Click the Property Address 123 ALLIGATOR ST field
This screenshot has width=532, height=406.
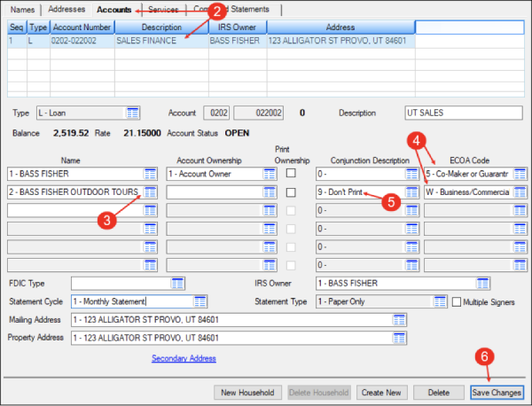(239, 338)
